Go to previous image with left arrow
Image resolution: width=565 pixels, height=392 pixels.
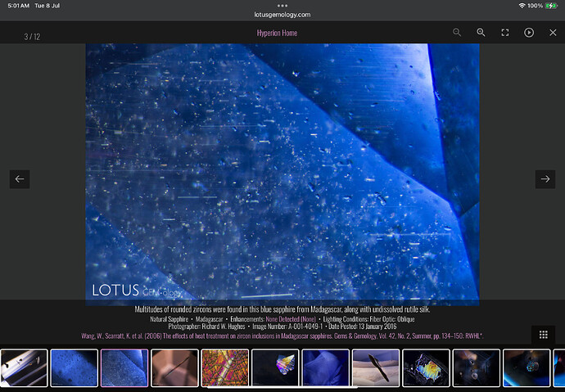20,179
